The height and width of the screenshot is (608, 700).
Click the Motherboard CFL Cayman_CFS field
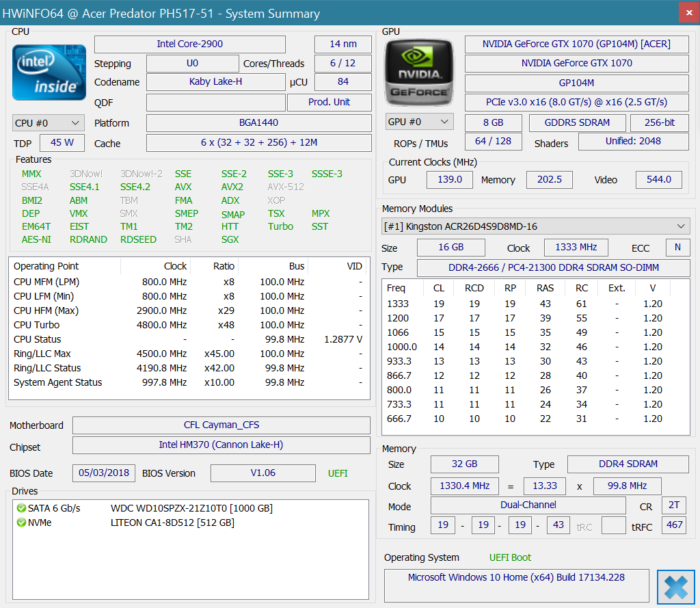(x=221, y=425)
